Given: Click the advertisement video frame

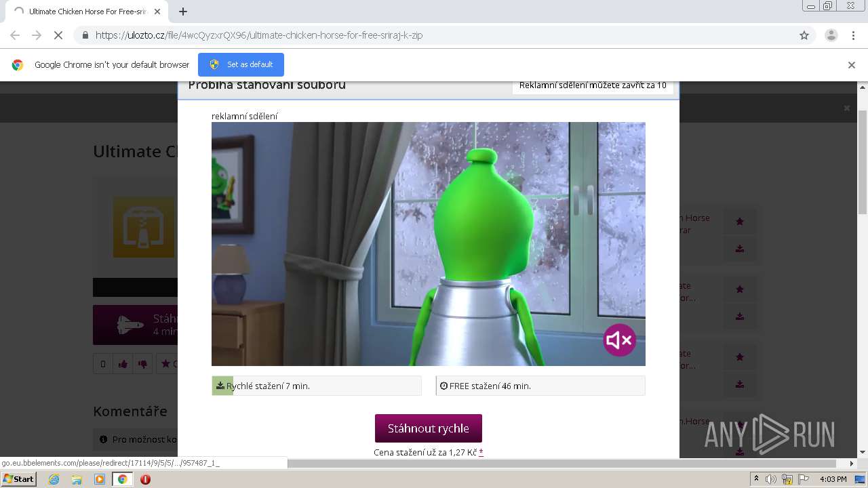Looking at the screenshot, I should pyautogui.click(x=429, y=244).
